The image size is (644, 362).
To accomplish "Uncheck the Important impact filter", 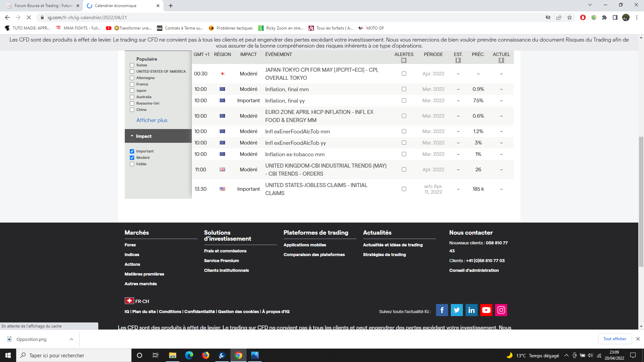I will pyautogui.click(x=132, y=152).
